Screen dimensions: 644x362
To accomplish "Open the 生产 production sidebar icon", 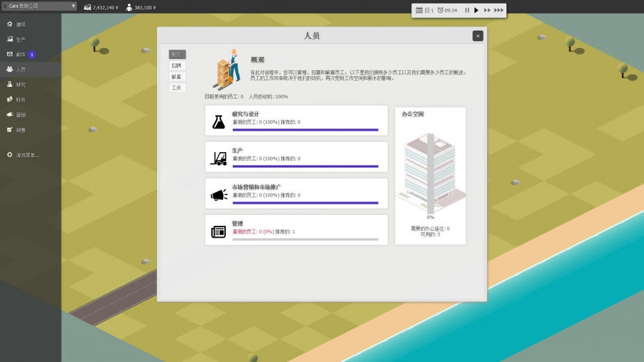I will pyautogui.click(x=10, y=39).
